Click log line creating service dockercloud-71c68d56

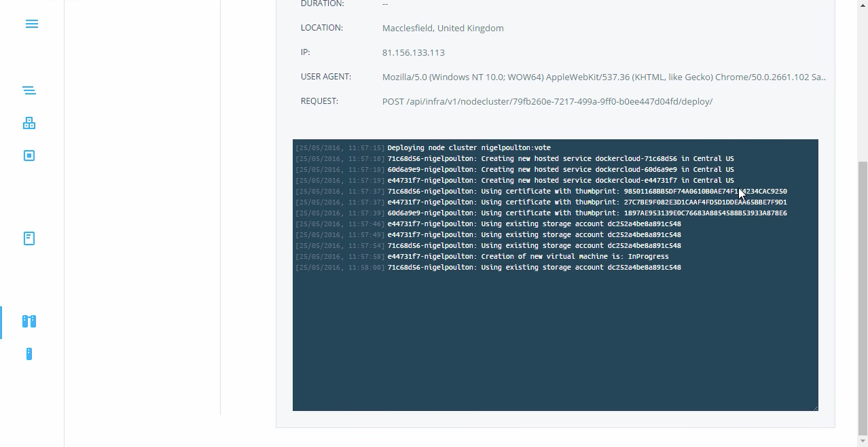click(x=515, y=158)
